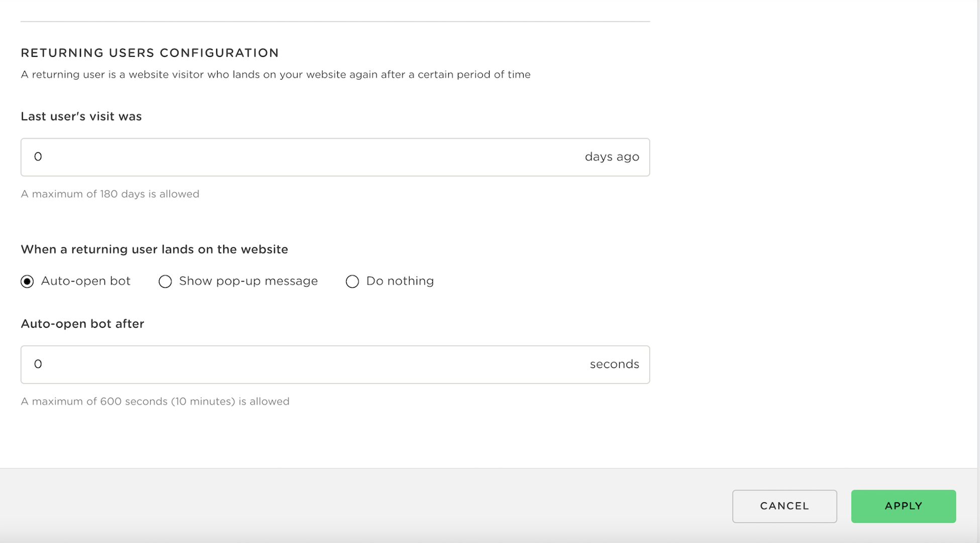Choose the Show pop-up message radio option

[165, 281]
